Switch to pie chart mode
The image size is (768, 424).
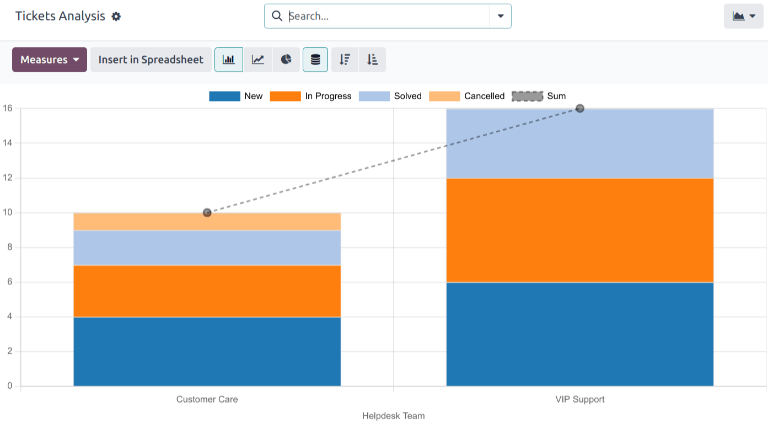[x=286, y=60]
